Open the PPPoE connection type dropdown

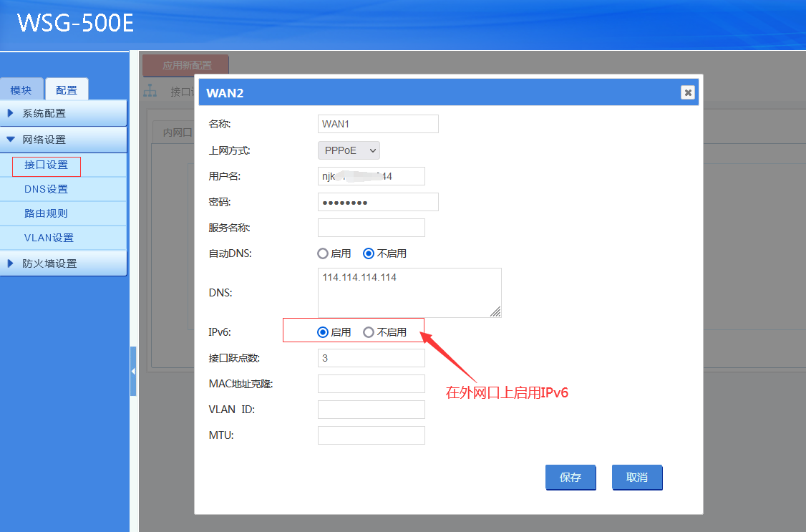(349, 150)
